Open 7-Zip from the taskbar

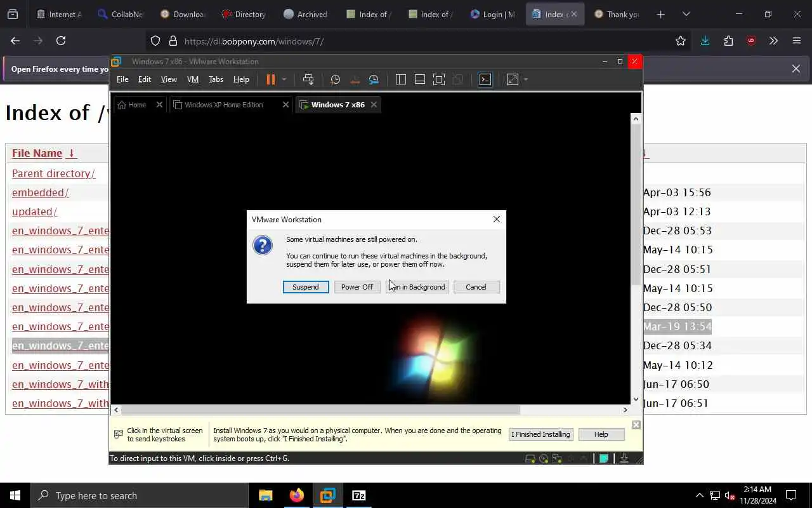click(x=358, y=495)
